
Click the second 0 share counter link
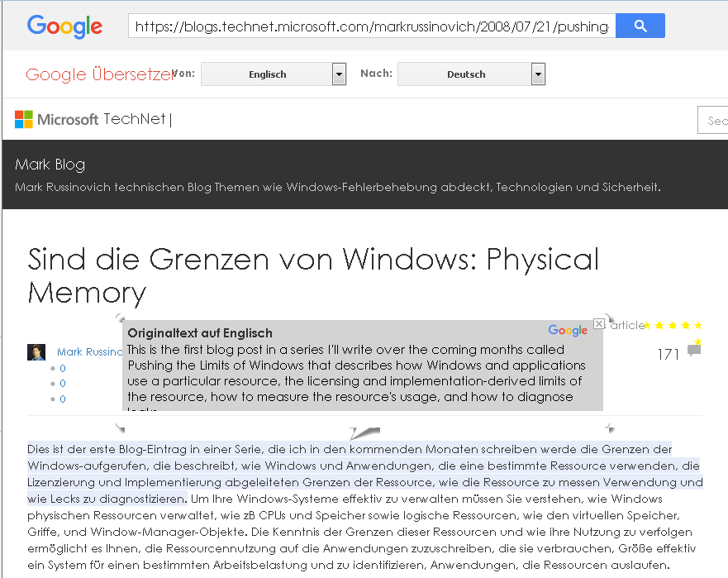coord(63,384)
